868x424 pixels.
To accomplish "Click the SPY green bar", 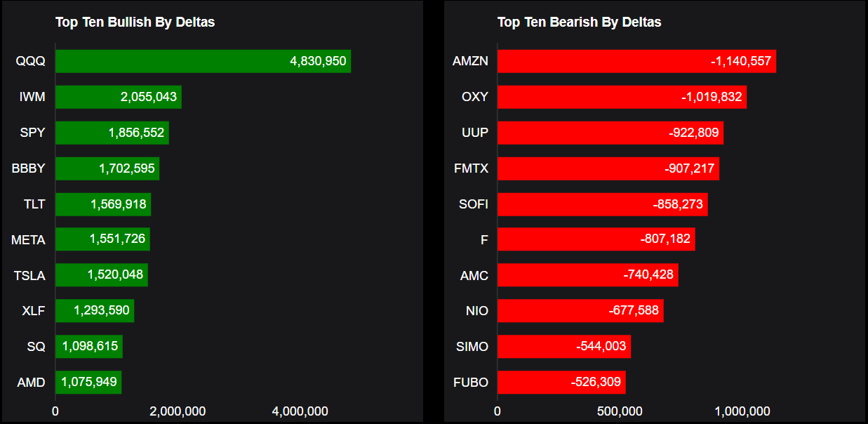I will (112, 133).
